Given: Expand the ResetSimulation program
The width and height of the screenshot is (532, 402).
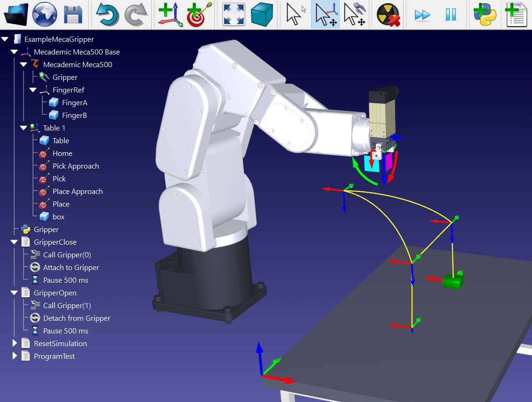Looking at the screenshot, I should [14, 343].
